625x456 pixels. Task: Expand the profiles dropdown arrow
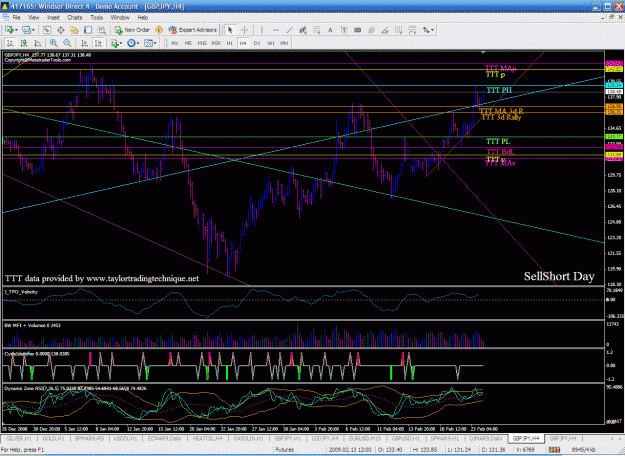click(33, 30)
